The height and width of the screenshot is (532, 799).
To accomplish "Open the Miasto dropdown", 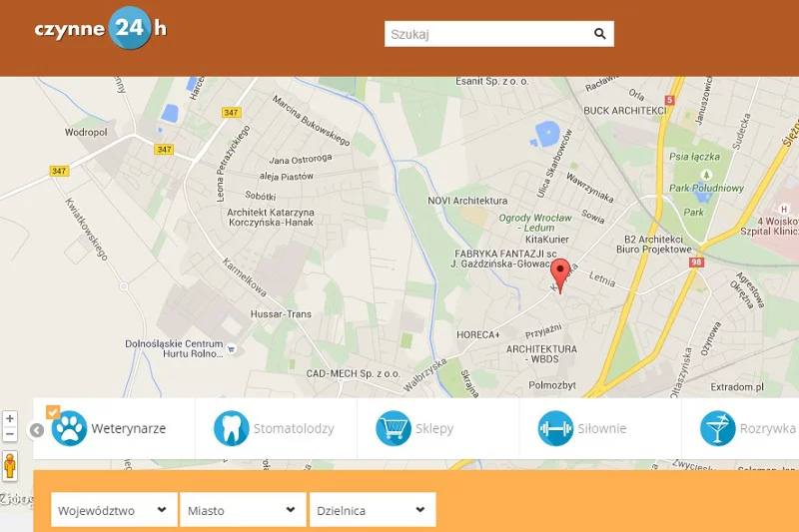I will 243,510.
